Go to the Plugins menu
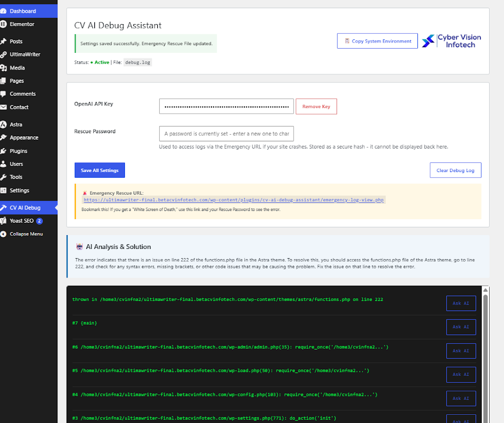504x423 pixels. pyautogui.click(x=29, y=151)
